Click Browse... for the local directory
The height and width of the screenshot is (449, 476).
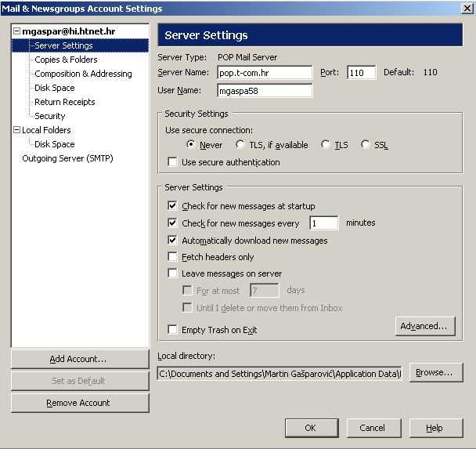(434, 373)
